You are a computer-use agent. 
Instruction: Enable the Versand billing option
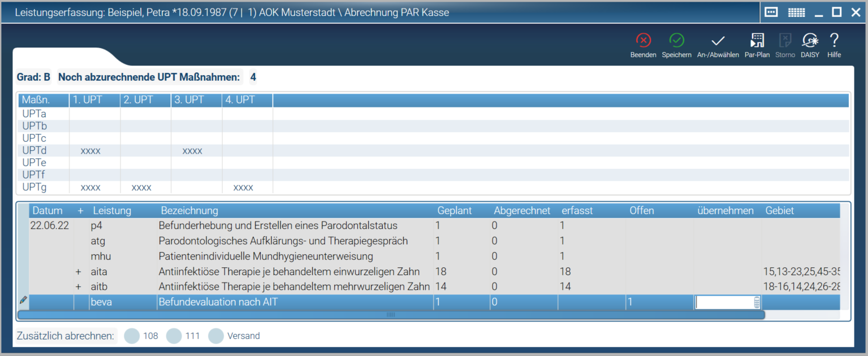click(x=216, y=336)
